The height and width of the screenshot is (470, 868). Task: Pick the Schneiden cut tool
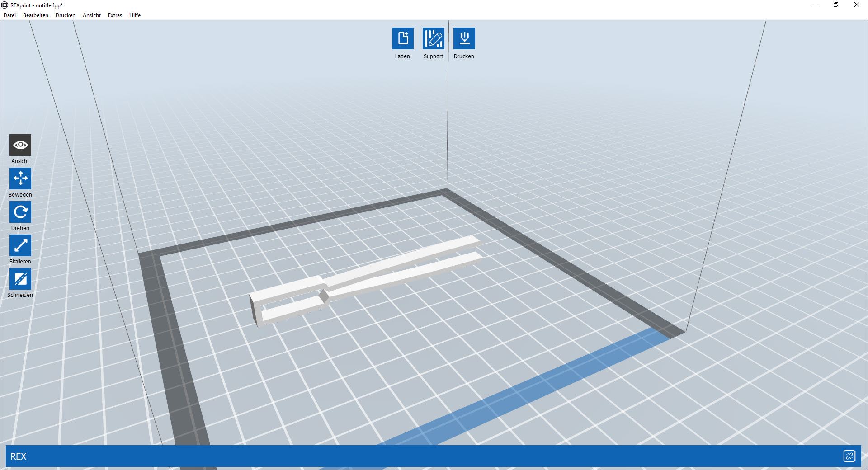20,279
